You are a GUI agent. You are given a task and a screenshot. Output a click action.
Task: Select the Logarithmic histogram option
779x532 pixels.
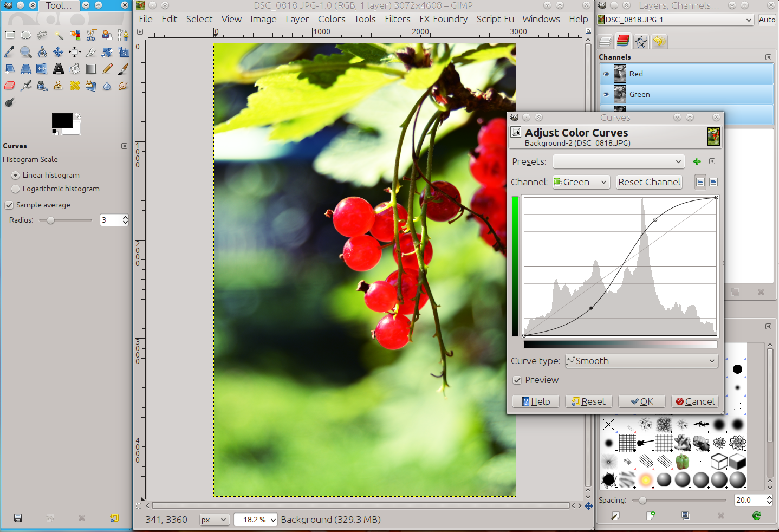(15, 189)
